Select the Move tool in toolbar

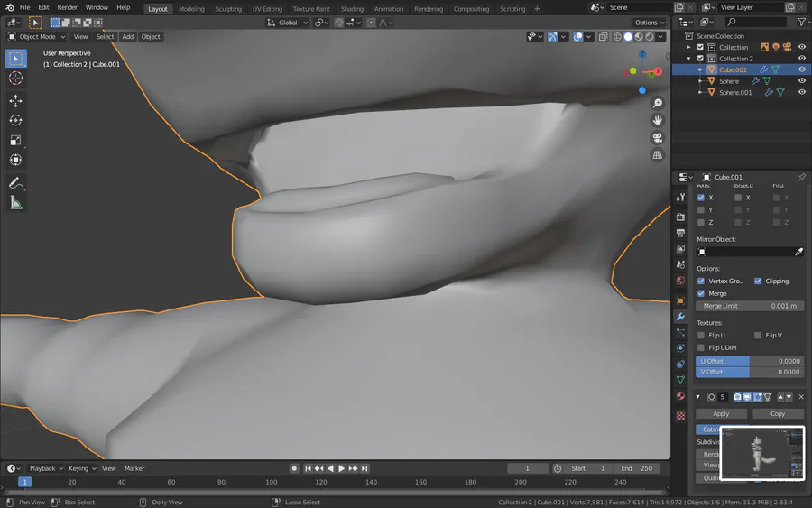(15, 101)
